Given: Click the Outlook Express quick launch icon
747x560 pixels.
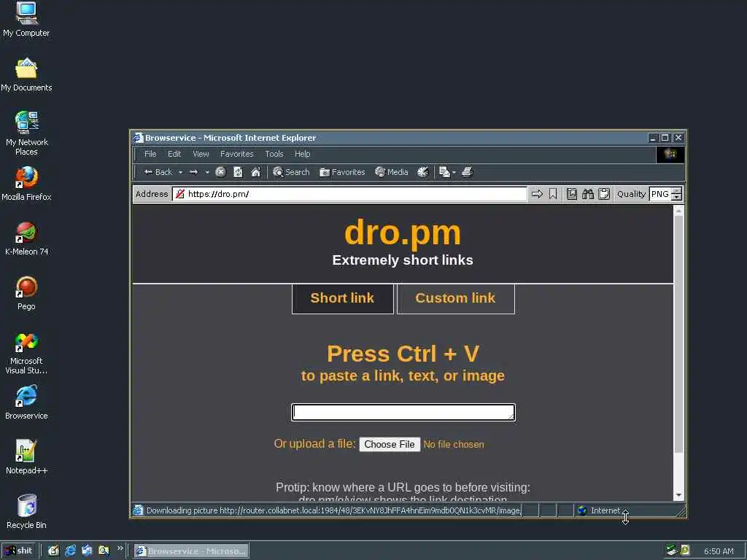Looking at the screenshot, I should point(88,551).
